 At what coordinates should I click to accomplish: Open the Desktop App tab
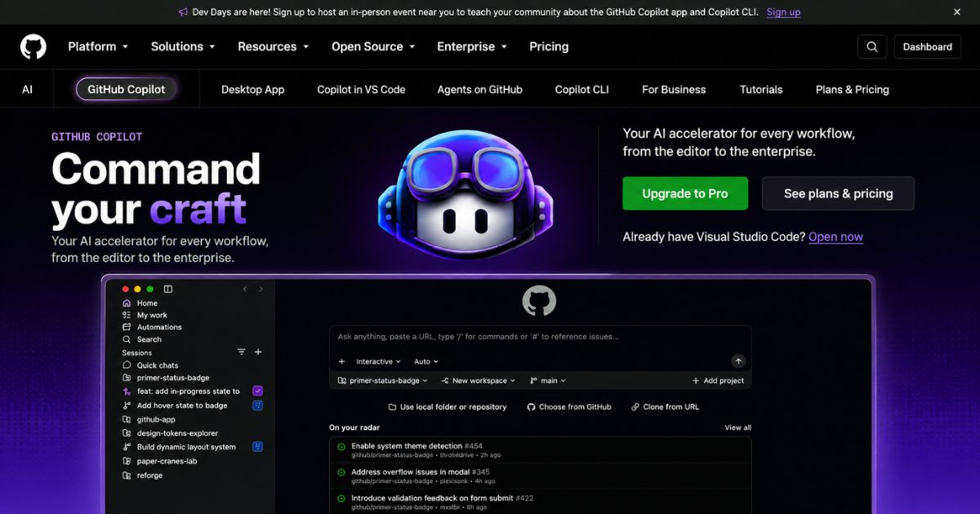click(253, 90)
